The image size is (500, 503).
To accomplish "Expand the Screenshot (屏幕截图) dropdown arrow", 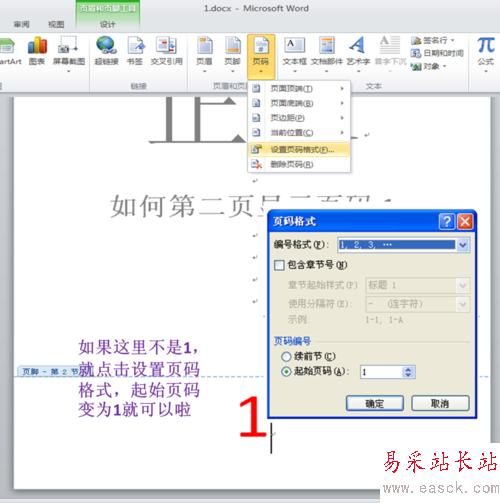I will (69, 71).
